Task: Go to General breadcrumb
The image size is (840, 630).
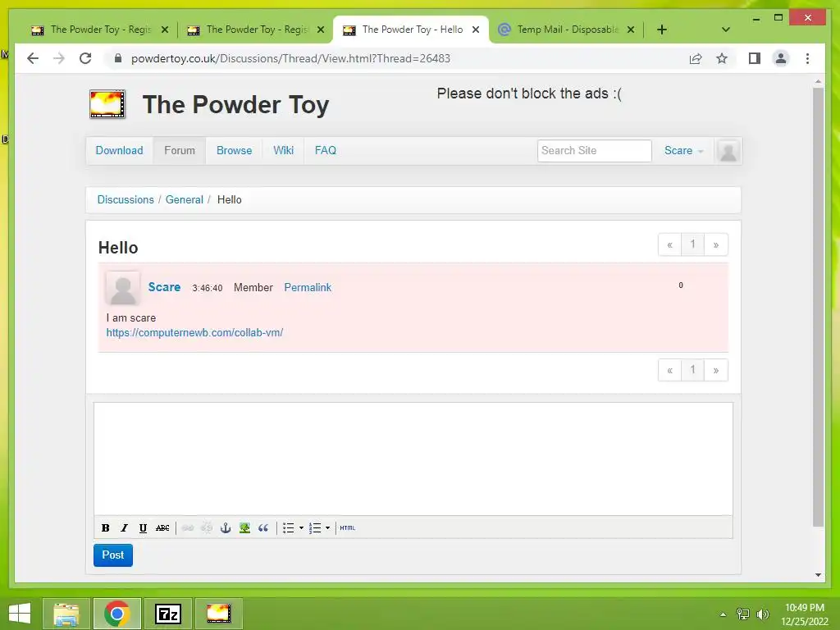Action: [185, 200]
